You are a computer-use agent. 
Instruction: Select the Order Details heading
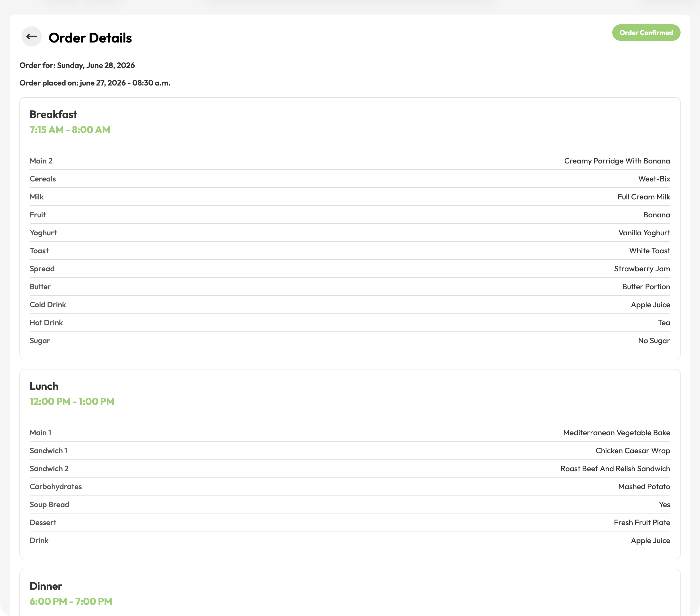pyautogui.click(x=90, y=38)
